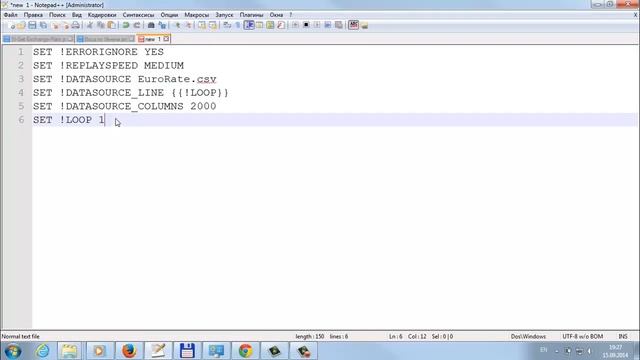Click the ABC spell-check toolbar icon
This screenshot has height=360, width=640.
click(x=353, y=25)
